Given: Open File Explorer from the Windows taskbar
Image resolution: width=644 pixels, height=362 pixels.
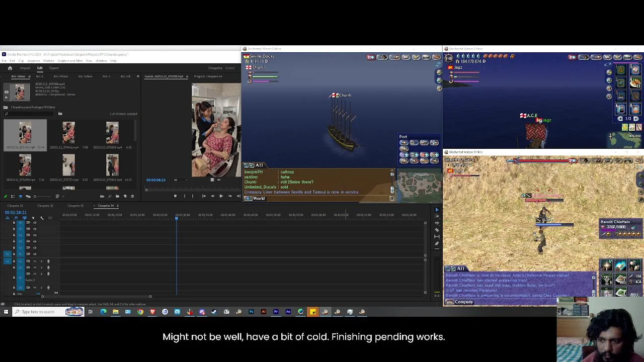Looking at the screenshot, I should click(116, 312).
